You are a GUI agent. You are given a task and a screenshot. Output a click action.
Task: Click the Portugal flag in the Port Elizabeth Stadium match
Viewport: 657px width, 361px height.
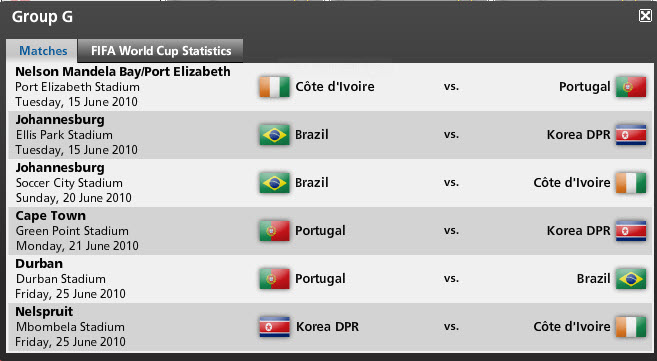click(x=631, y=87)
